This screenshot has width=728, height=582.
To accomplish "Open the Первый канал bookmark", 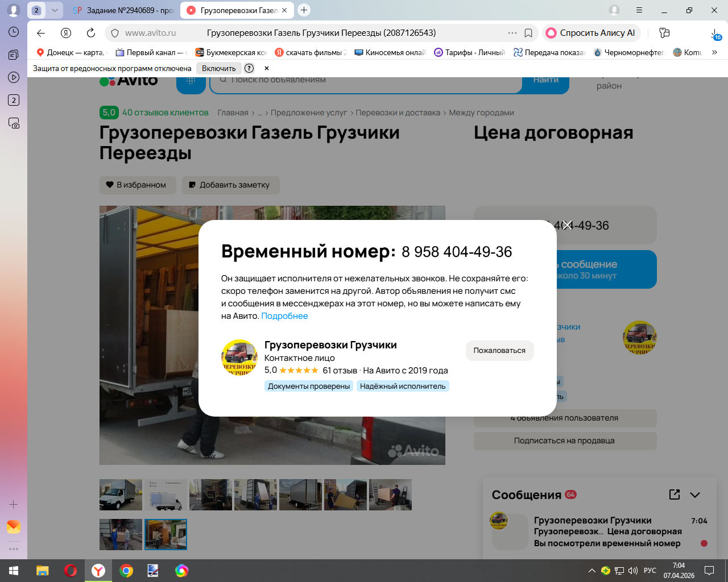I will (x=151, y=52).
